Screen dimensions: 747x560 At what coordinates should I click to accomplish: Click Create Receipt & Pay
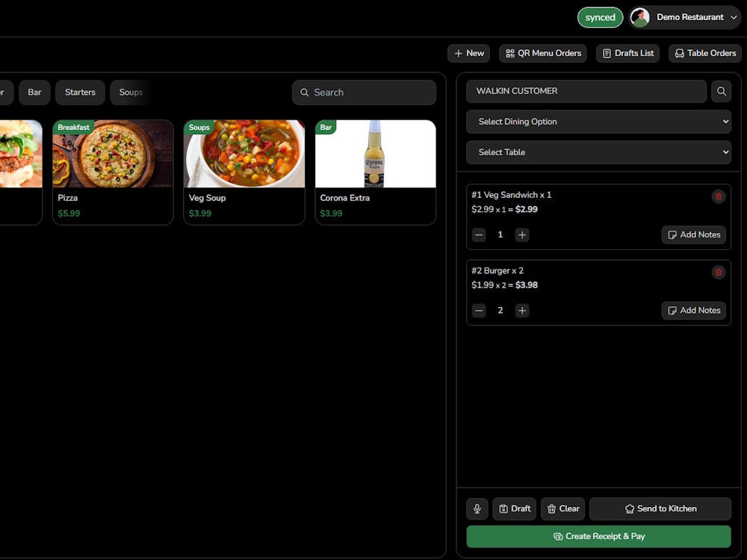598,536
